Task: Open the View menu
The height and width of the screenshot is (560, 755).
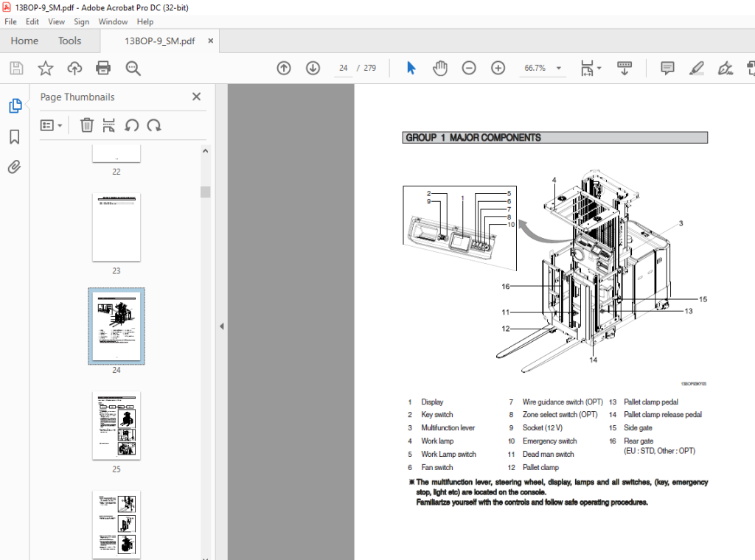Action: click(x=56, y=21)
